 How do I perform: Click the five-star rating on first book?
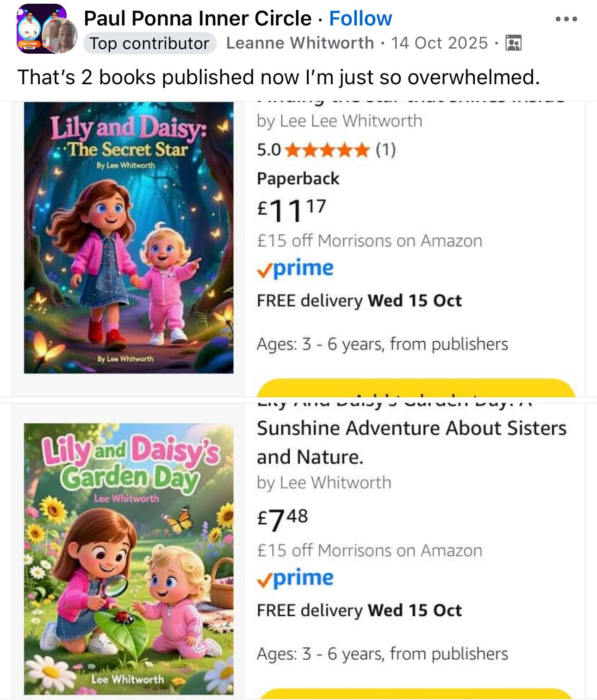coord(327,150)
